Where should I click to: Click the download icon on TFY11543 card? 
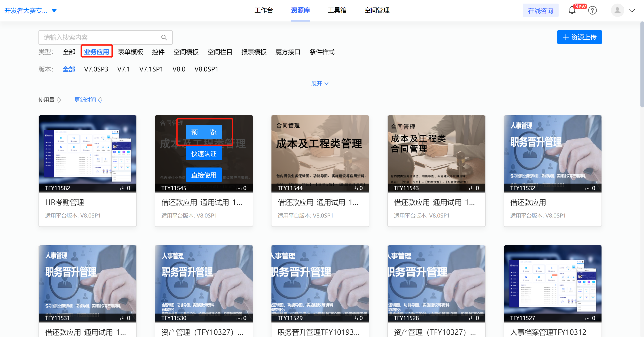pyautogui.click(x=471, y=188)
